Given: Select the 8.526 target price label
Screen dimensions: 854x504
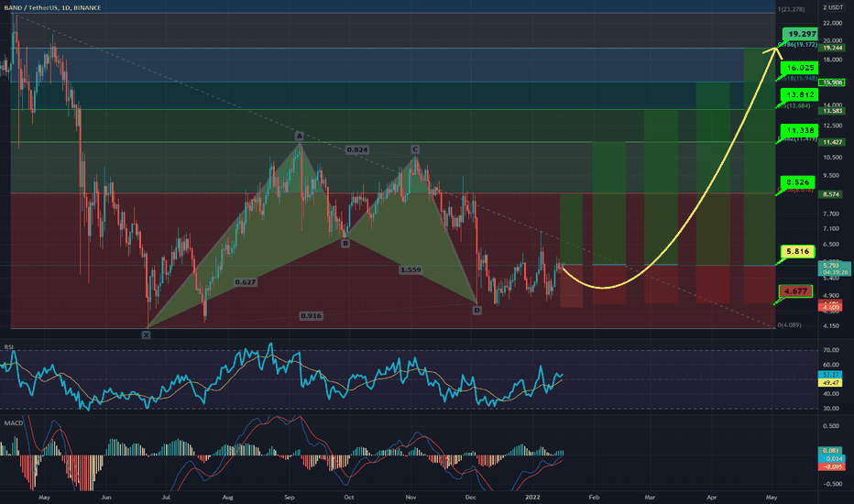Looking at the screenshot, I should click(797, 182).
